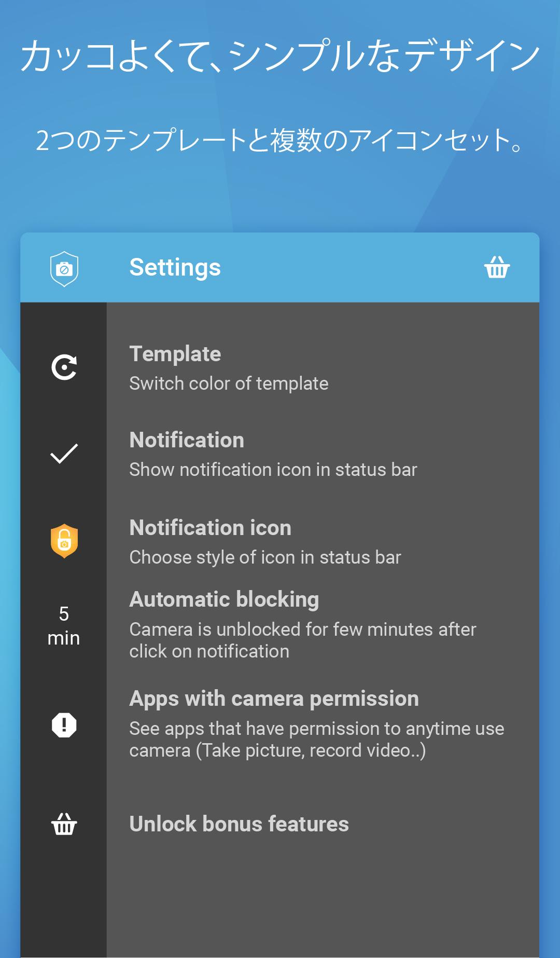Tap the basket icon beside Unlock bonus features
The height and width of the screenshot is (958, 560).
click(x=64, y=824)
